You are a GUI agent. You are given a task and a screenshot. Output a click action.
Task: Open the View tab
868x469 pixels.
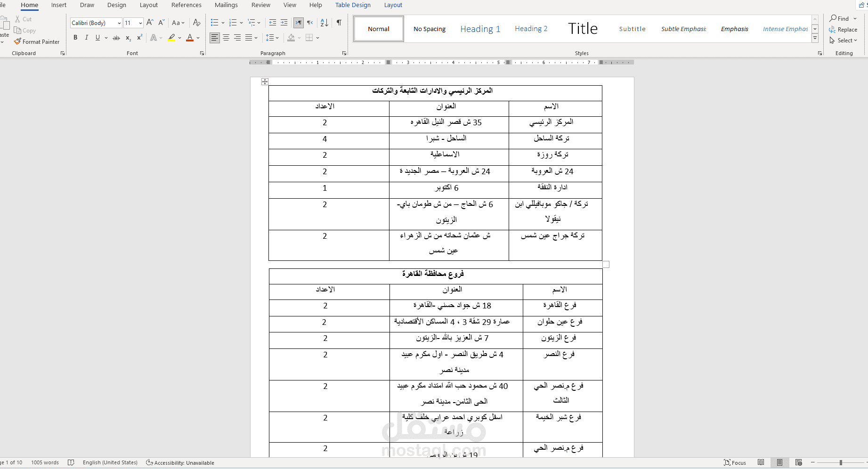(x=290, y=5)
